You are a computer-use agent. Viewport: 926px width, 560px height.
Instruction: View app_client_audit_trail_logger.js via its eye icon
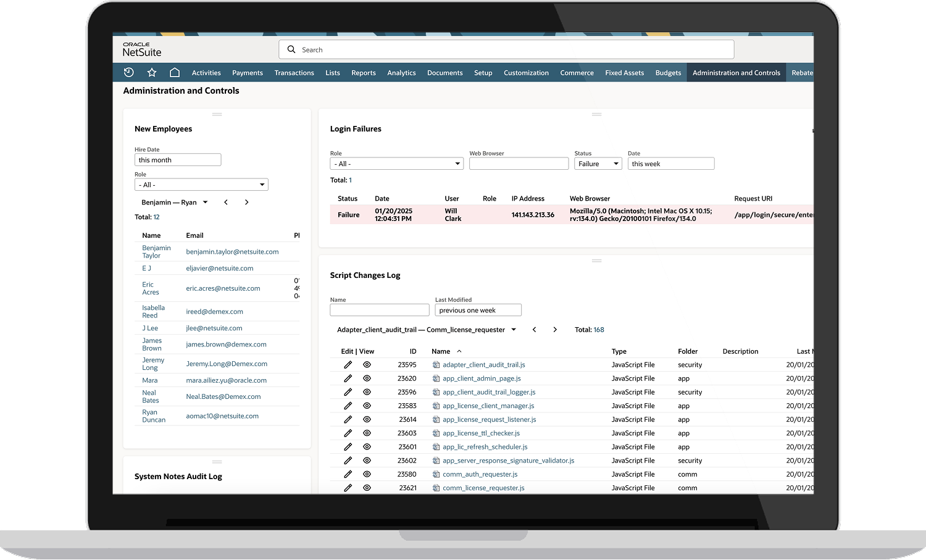click(367, 391)
